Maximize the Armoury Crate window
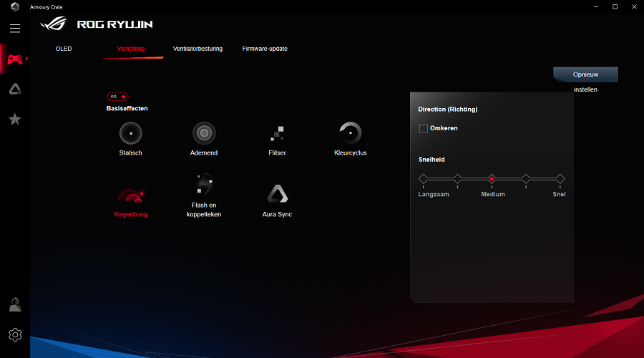644x358 pixels. click(x=615, y=6)
